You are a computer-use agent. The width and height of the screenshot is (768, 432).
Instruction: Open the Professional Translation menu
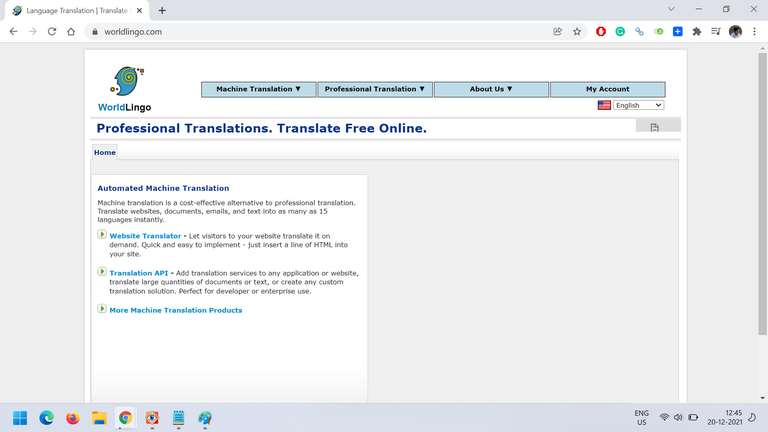tap(375, 89)
